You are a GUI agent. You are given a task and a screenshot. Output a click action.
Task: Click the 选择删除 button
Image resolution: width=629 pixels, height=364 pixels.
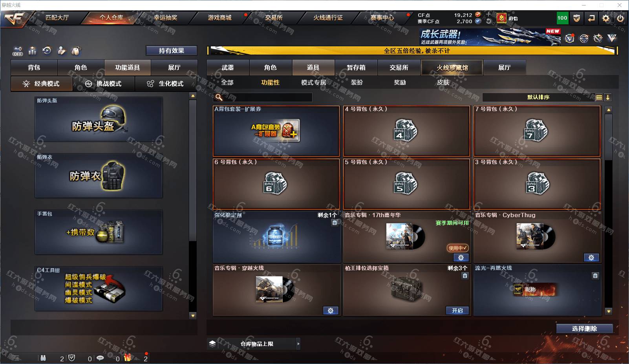pyautogui.click(x=585, y=329)
